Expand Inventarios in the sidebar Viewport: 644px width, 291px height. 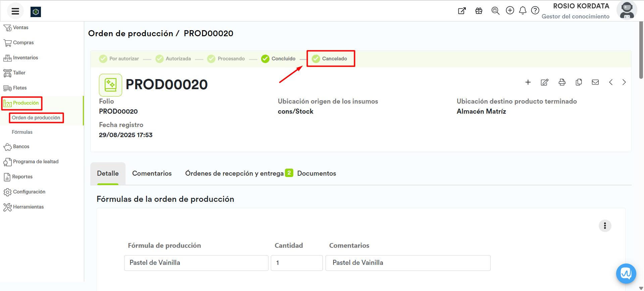pos(25,58)
